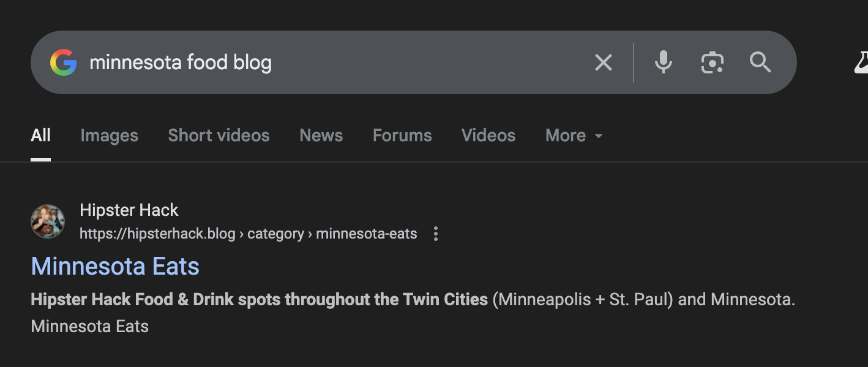Open the Minnesota Eats result link
The height and width of the screenshot is (367, 868).
click(x=115, y=267)
